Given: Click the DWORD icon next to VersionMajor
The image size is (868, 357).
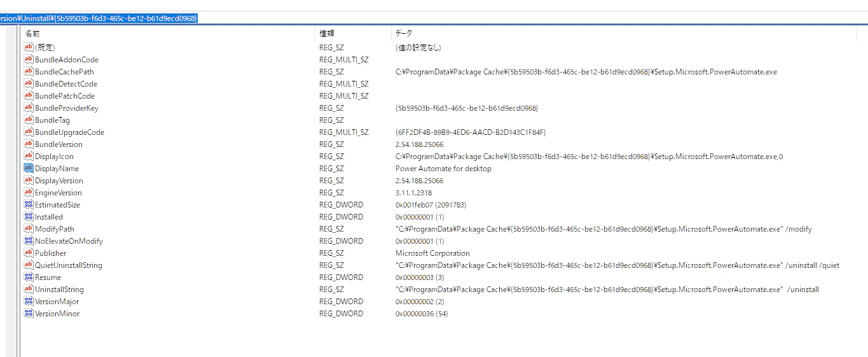Looking at the screenshot, I should [28, 301].
